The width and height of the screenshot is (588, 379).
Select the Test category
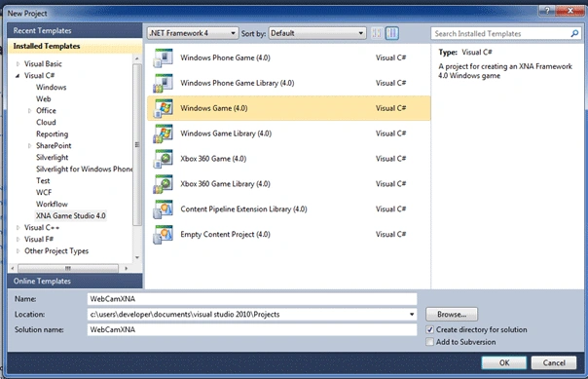(x=43, y=181)
